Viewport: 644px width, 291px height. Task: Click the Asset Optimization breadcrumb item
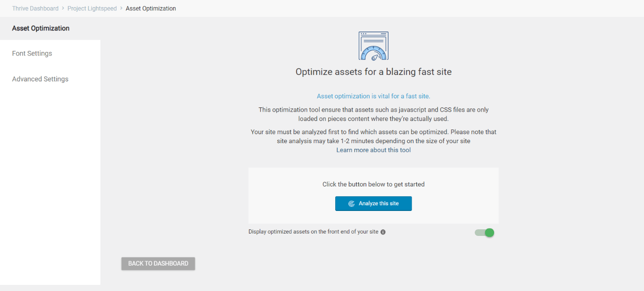coord(151,8)
